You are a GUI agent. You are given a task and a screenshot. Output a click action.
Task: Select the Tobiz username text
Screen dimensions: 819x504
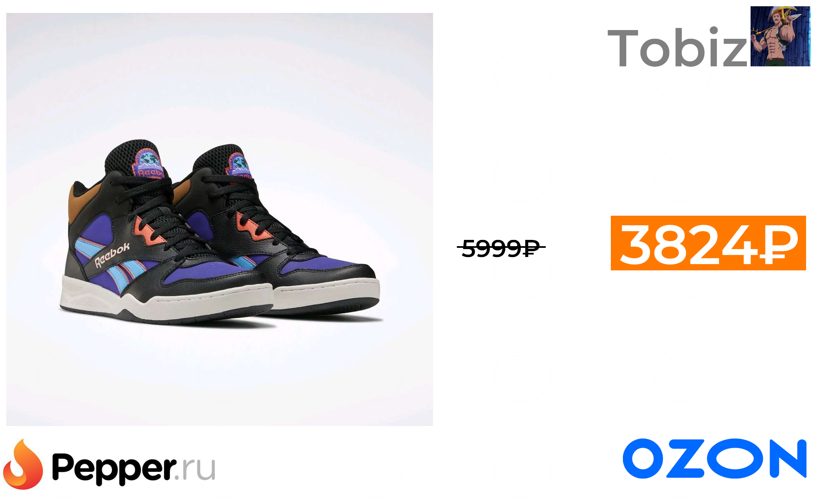[678, 47]
